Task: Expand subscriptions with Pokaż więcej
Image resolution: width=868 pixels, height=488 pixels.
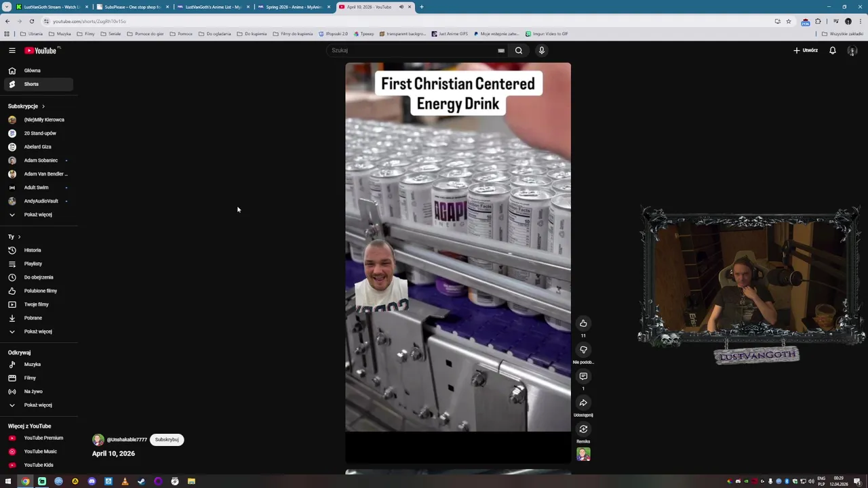Action: 37,214
